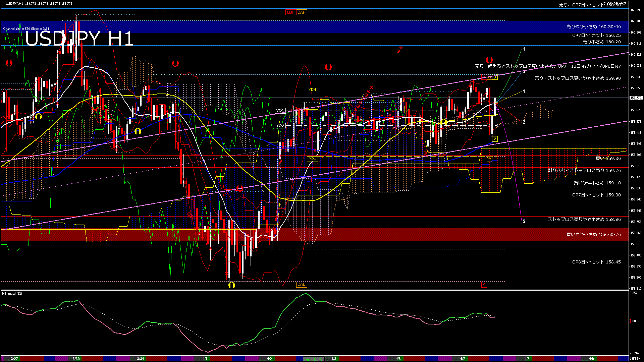The height and width of the screenshot is (362, 644).
Task: Click the yellow YDH level label
Action: 312,89
